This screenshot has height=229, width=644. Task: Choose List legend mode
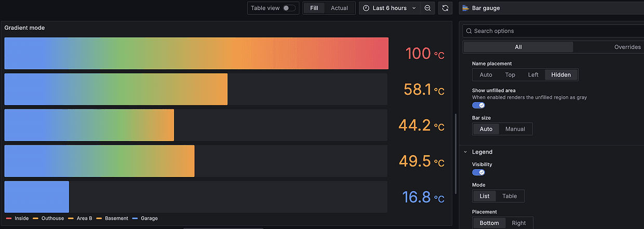click(x=485, y=196)
